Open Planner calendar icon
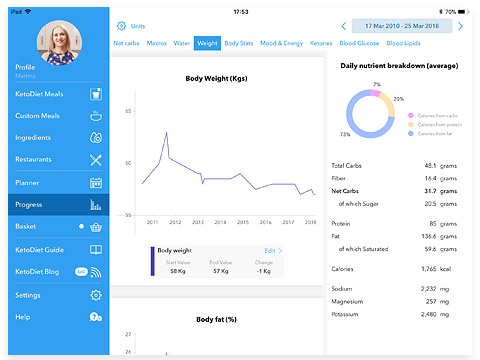This screenshot has height=360, width=480. pos(96,183)
